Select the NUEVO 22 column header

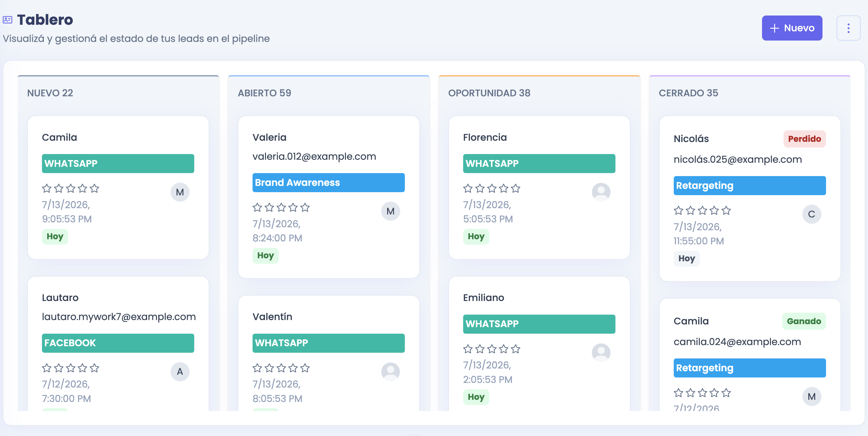coord(50,93)
